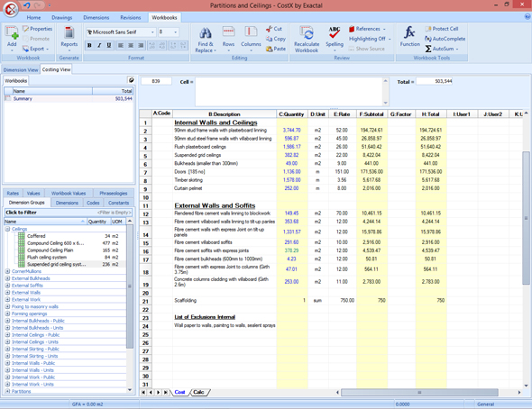Paste clipboard contents
The width and height of the screenshot is (532, 409).
click(276, 49)
